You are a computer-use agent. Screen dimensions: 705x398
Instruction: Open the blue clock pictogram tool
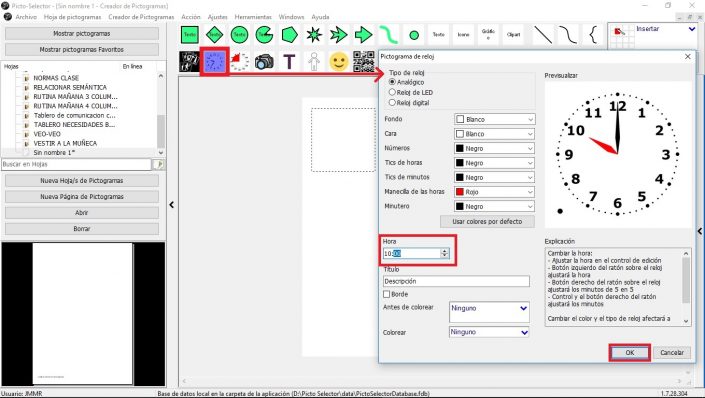[x=214, y=62]
